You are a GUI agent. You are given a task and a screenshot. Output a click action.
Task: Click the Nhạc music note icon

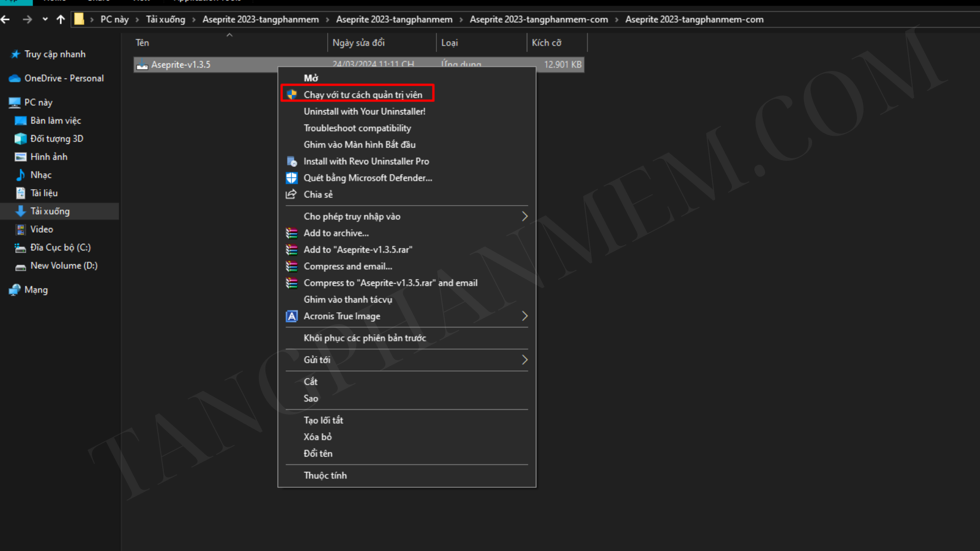coord(20,175)
